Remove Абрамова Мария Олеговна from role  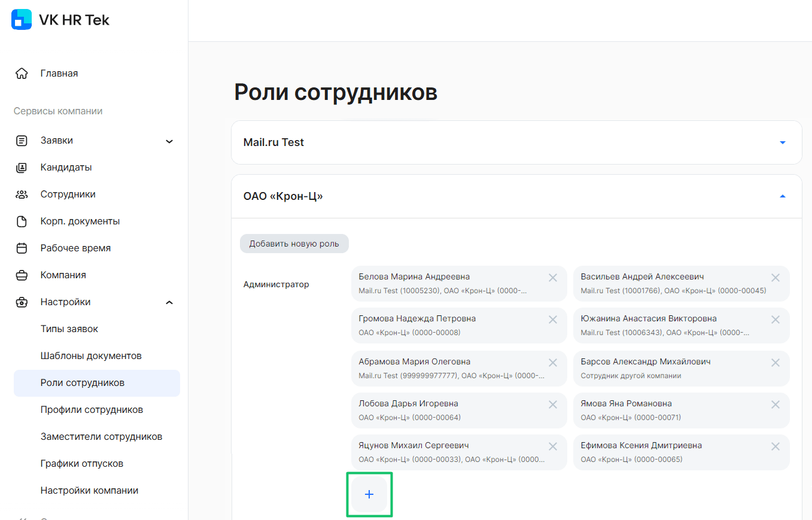[553, 363]
